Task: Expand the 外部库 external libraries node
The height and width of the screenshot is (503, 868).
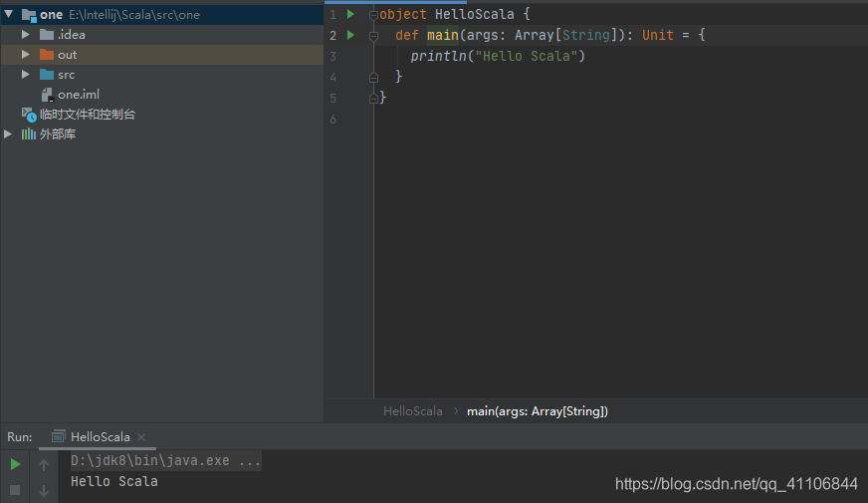Action: click(8, 134)
